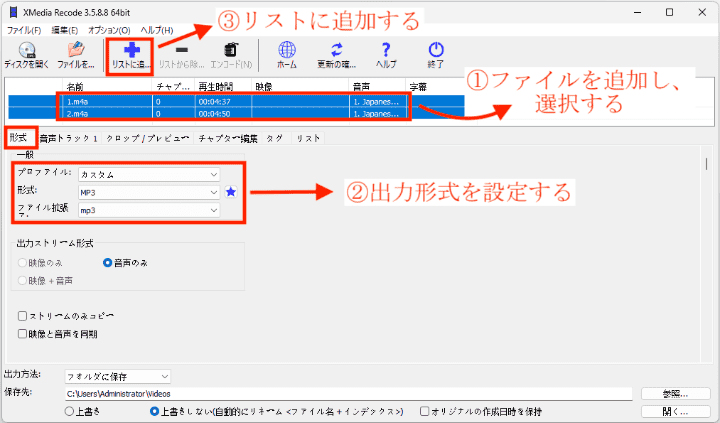Close the XMedia Recode window

702,12
